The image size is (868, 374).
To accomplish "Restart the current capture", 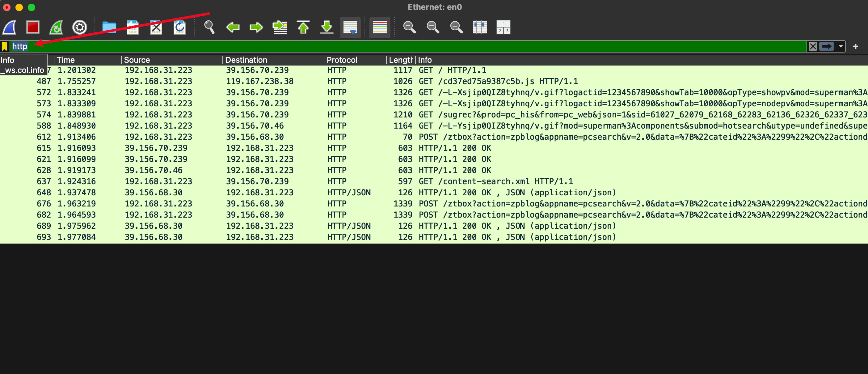I will pos(56,27).
